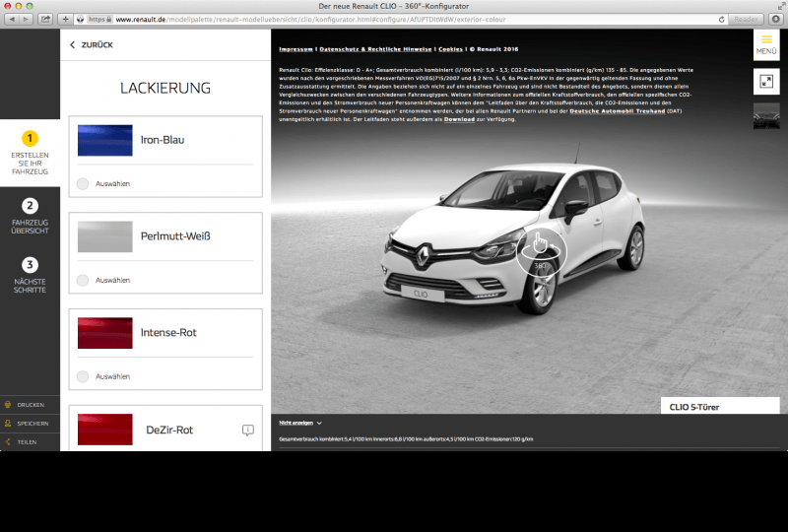788x532 pixels.
Task: Click the URL address field
Action: (x=402, y=19)
